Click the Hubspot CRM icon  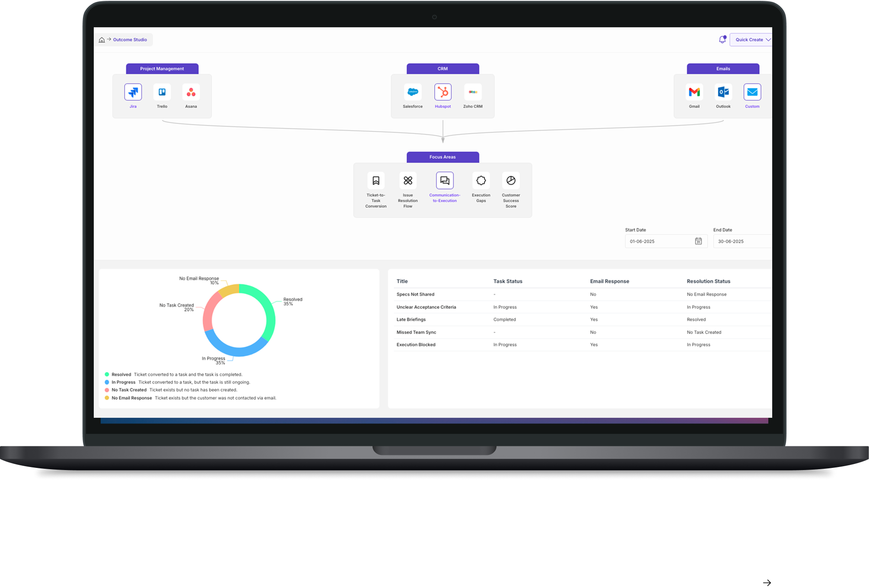(x=442, y=92)
